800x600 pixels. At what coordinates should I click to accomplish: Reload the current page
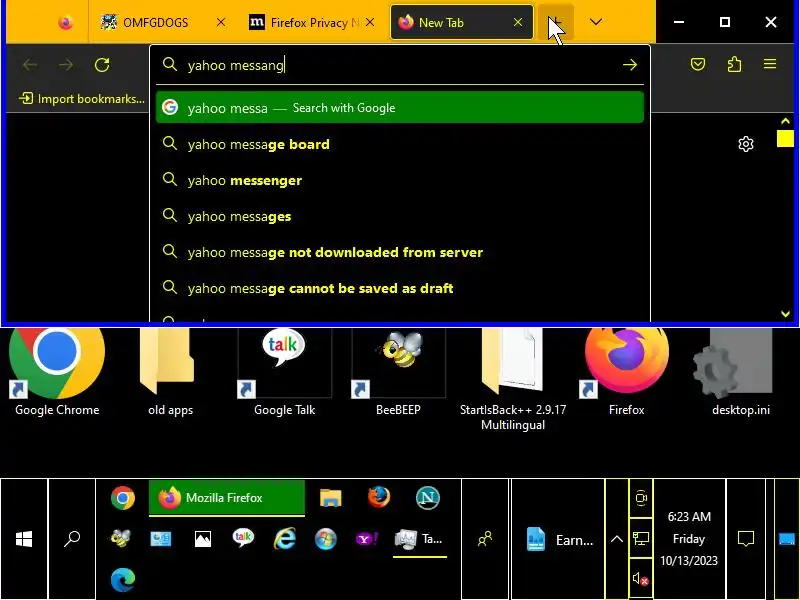[x=102, y=65]
